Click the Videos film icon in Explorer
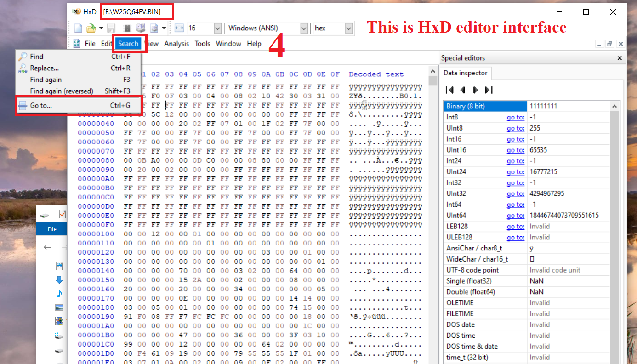The image size is (637, 364). (x=59, y=321)
